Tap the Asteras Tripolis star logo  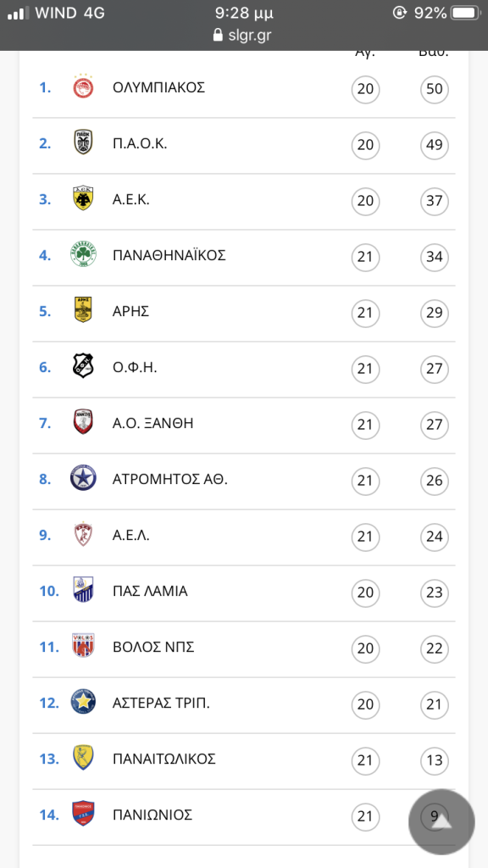pyautogui.click(x=84, y=702)
